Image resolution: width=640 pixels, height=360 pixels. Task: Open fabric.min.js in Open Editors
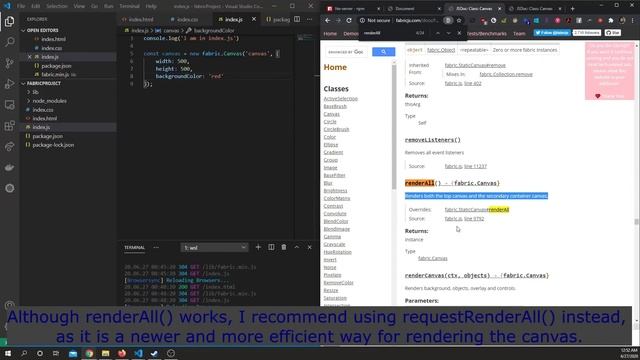click(56, 75)
